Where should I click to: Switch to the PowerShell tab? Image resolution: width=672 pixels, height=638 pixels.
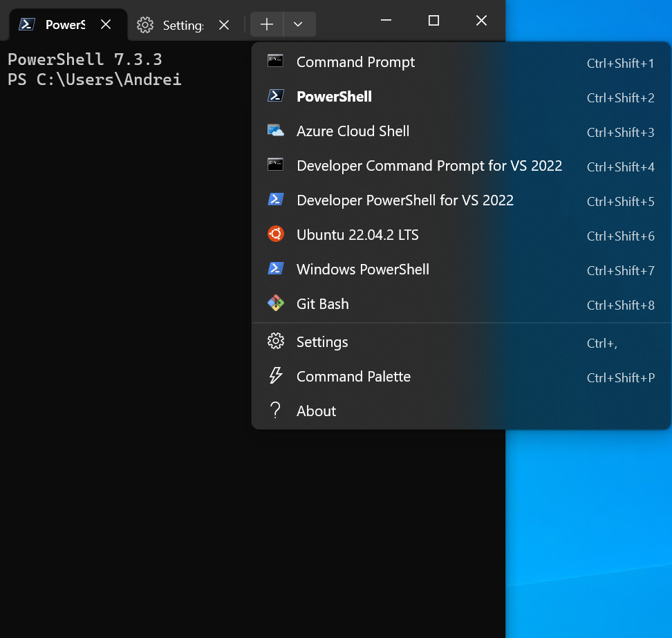[68, 24]
